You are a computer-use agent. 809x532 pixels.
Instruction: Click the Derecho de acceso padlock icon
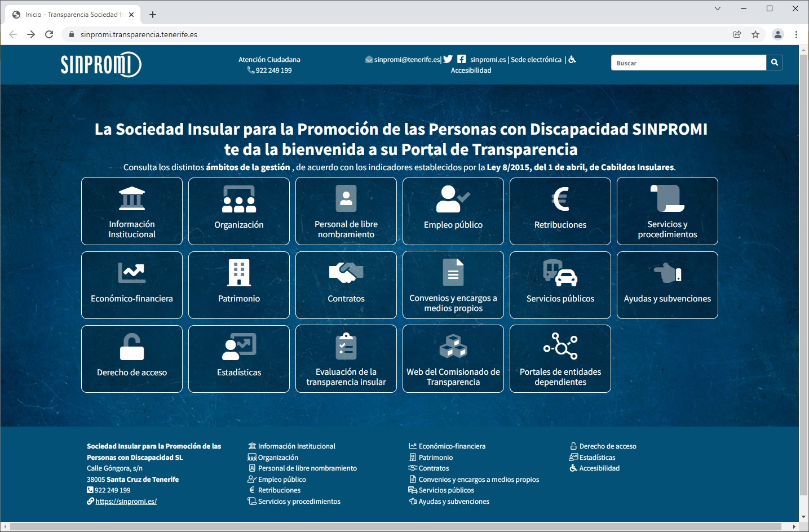click(131, 347)
